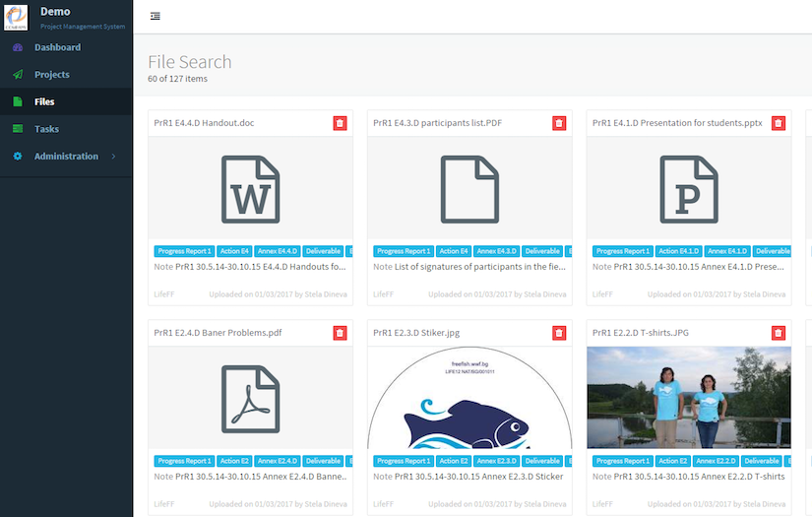This screenshot has width=812, height=517.
Task: Open the fish sticker image thumbnail
Action: pos(469,397)
